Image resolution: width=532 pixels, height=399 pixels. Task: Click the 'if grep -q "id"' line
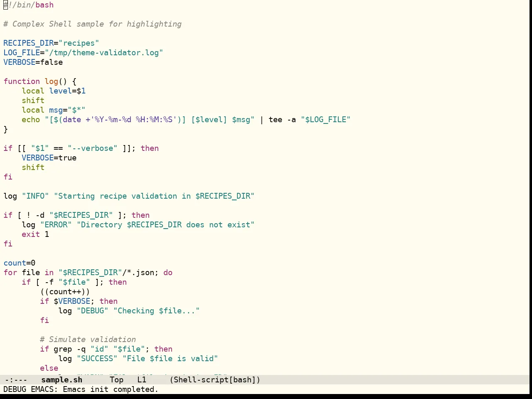(106, 349)
